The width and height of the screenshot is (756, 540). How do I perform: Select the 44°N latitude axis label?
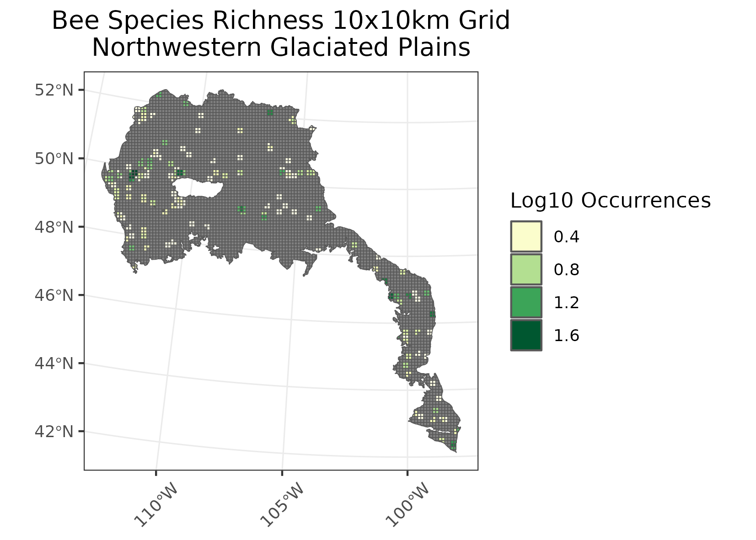[x=54, y=364]
